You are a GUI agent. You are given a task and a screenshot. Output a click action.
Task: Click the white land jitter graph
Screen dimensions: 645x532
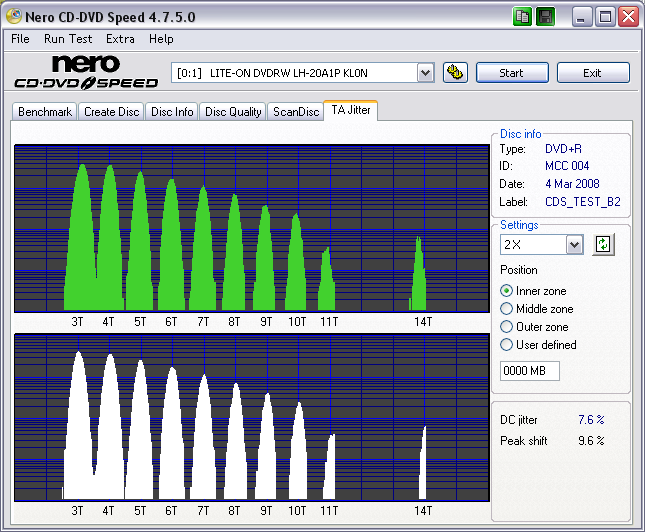point(252,417)
